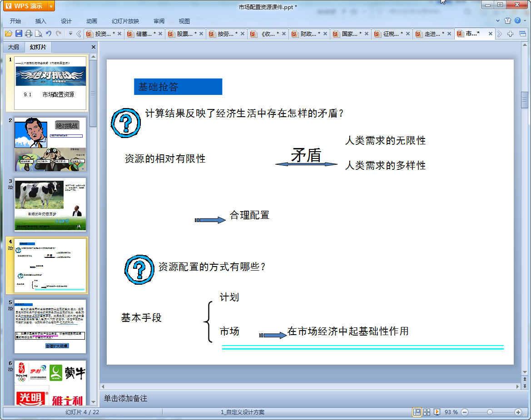
Task: Click the printer icon
Action: (x=29, y=34)
